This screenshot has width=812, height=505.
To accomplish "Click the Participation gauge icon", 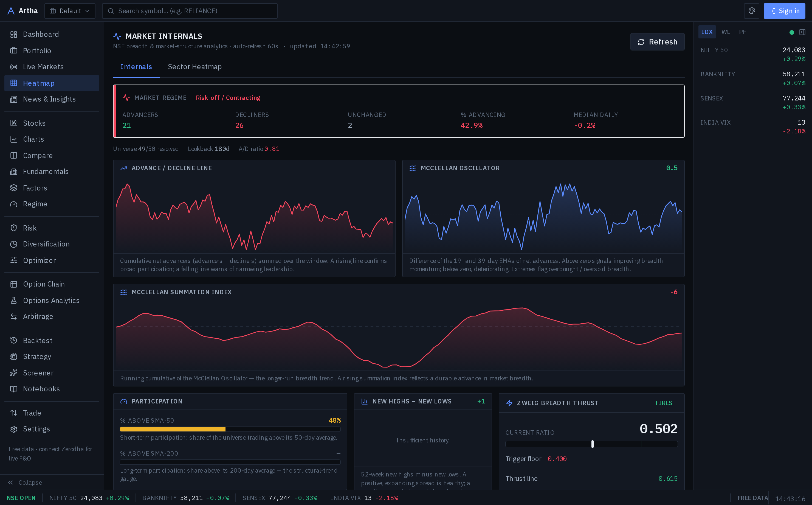I will click(124, 402).
